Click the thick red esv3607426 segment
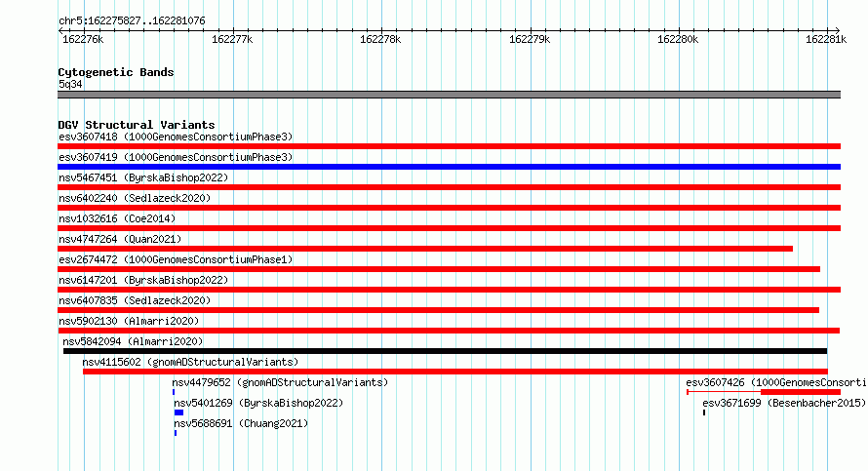868x471 pixels. 801,392
